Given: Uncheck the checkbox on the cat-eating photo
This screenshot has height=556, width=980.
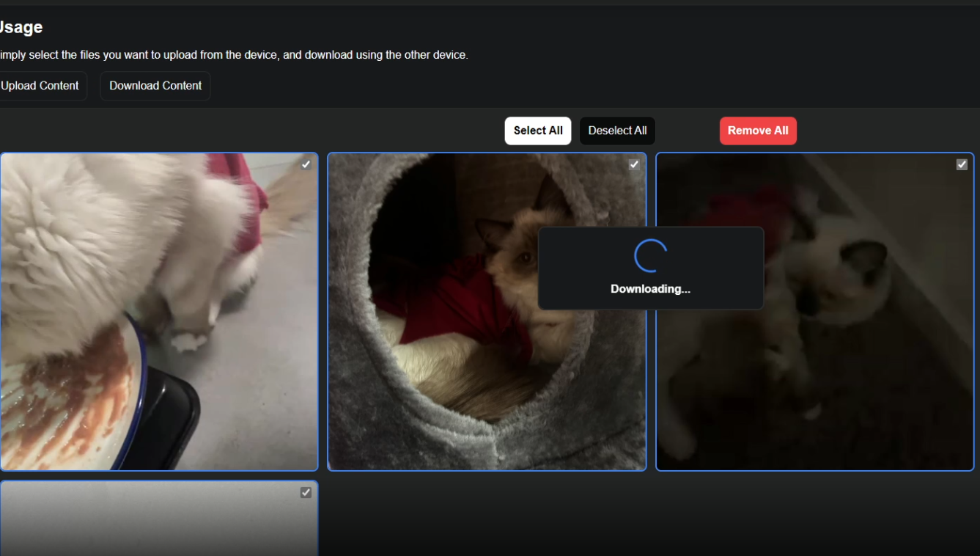Looking at the screenshot, I should (x=306, y=164).
